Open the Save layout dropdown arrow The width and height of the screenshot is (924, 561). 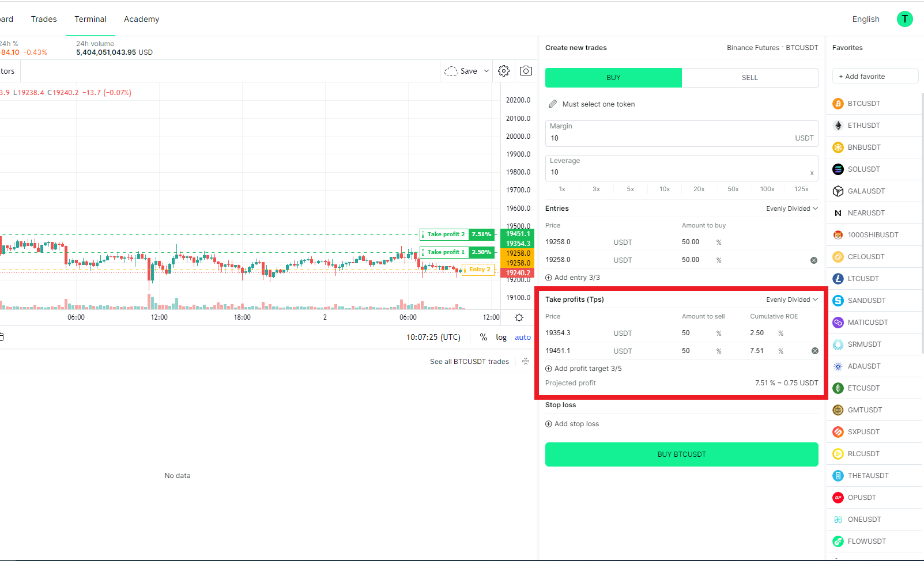486,71
